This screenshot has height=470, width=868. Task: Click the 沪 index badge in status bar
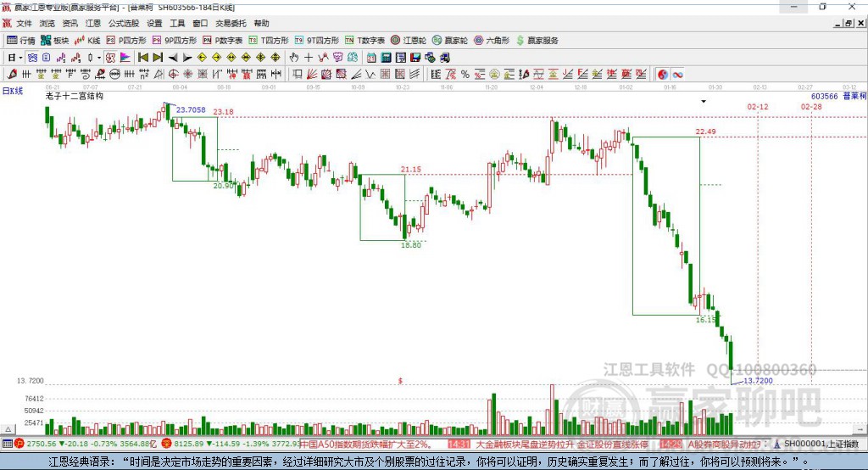click(x=19, y=444)
